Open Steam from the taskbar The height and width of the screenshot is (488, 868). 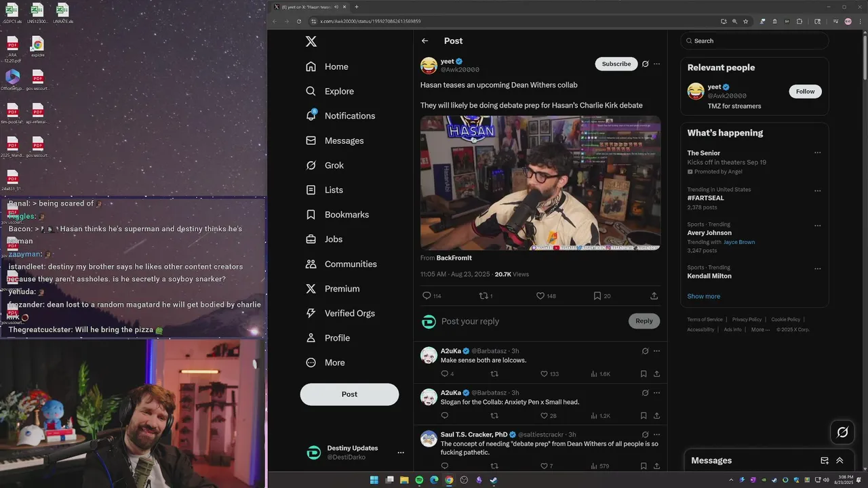tap(494, 480)
